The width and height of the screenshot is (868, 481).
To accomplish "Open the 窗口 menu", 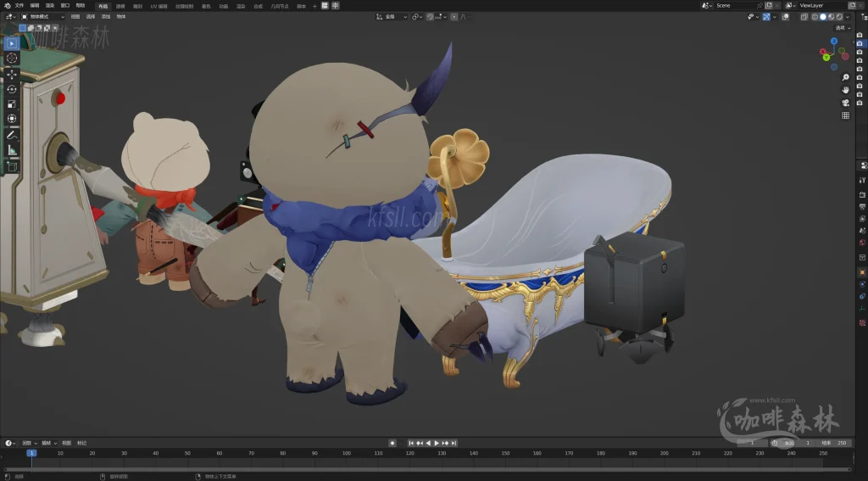I will point(64,6).
